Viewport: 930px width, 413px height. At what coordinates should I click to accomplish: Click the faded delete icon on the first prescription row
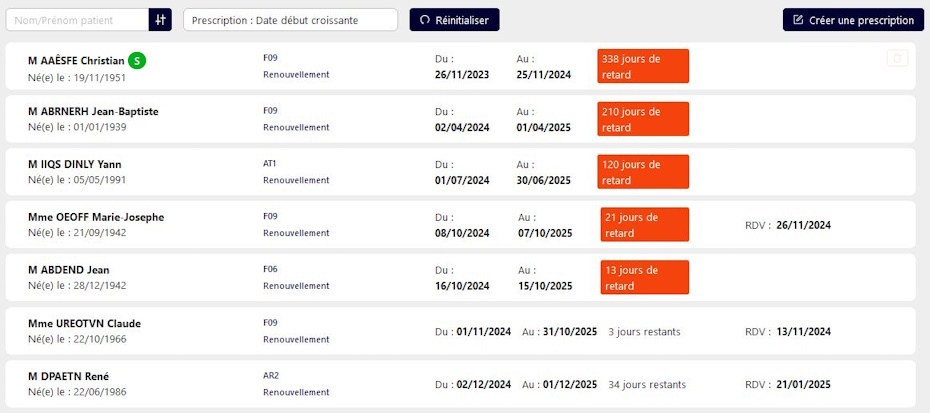(897, 58)
